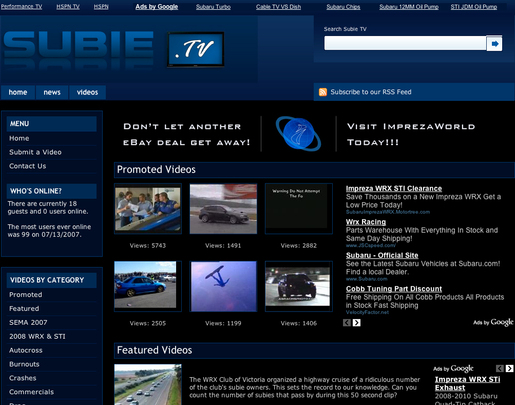Click the ImprezaWorld globe logo

click(298, 133)
